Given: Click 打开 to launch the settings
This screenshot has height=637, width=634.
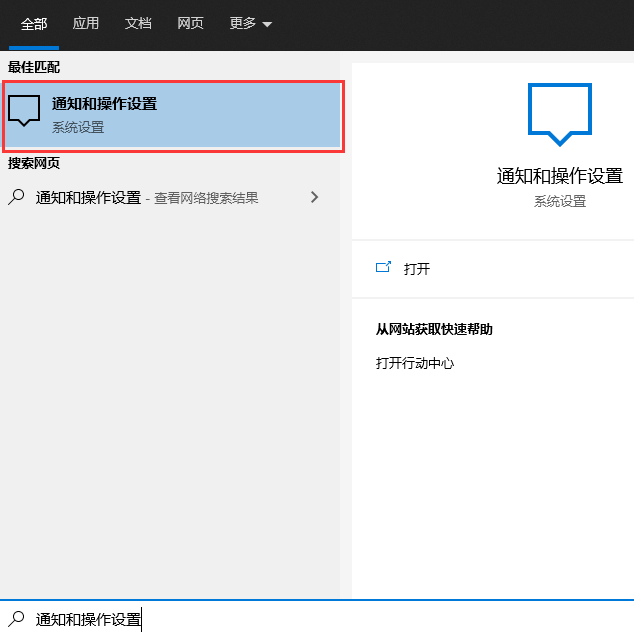Looking at the screenshot, I should tap(417, 269).
